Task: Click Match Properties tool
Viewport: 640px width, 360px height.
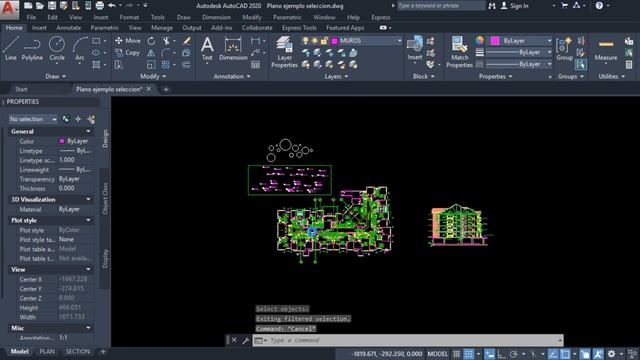Action: (459, 52)
